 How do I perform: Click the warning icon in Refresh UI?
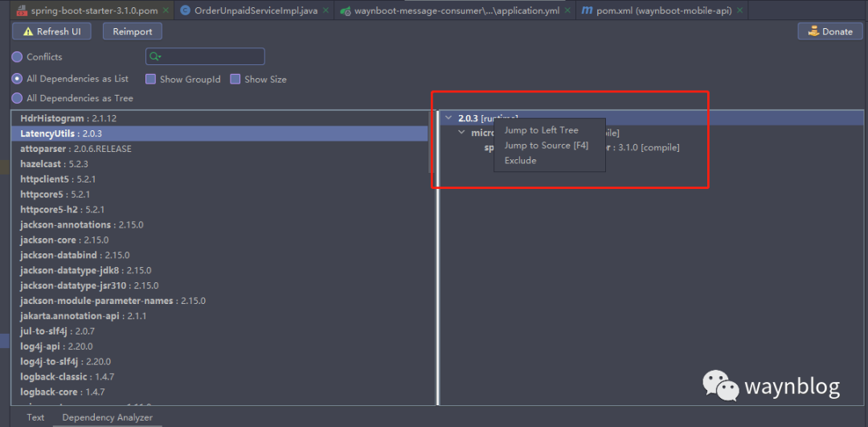(27, 31)
